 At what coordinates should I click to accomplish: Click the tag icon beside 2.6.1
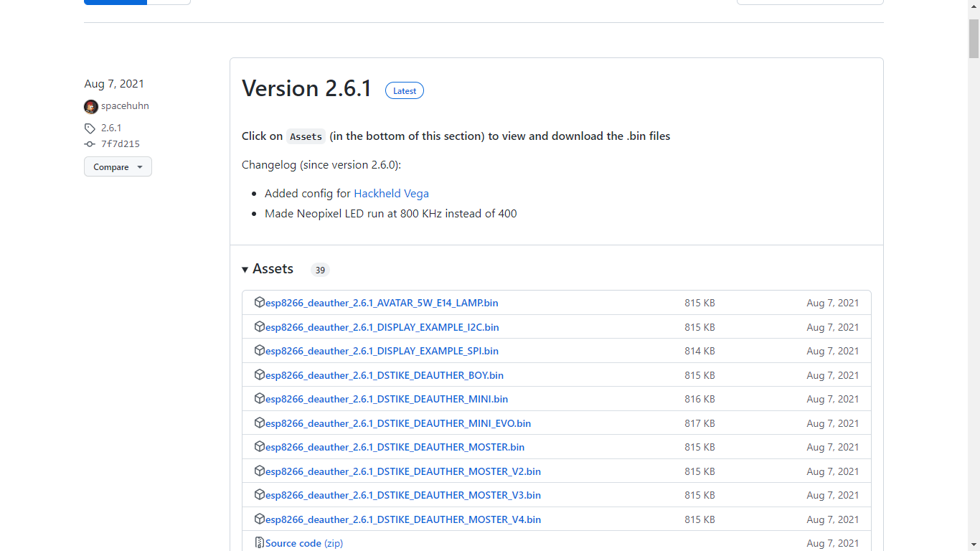(x=89, y=128)
